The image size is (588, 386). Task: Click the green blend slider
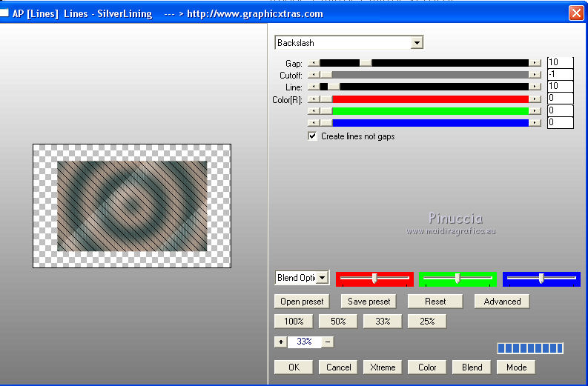(458, 279)
